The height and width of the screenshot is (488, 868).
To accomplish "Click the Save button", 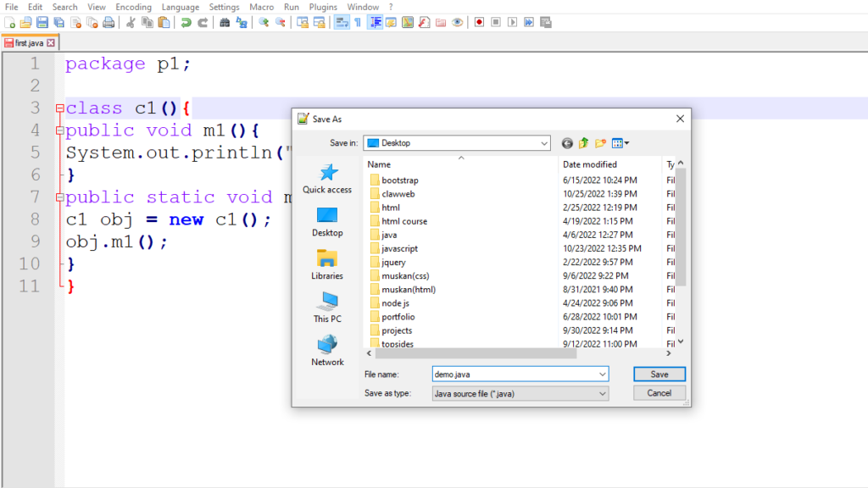I will pyautogui.click(x=659, y=374).
